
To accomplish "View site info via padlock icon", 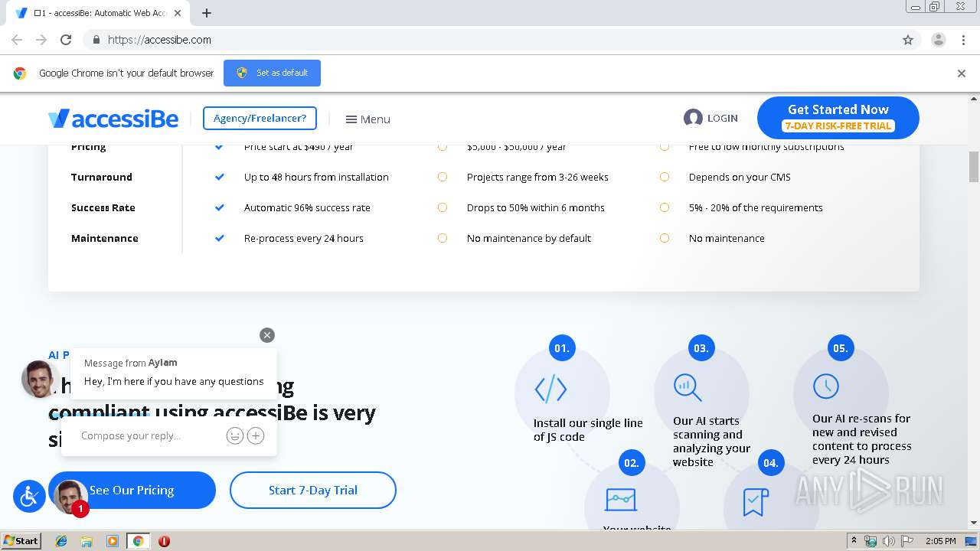I will pos(96,40).
